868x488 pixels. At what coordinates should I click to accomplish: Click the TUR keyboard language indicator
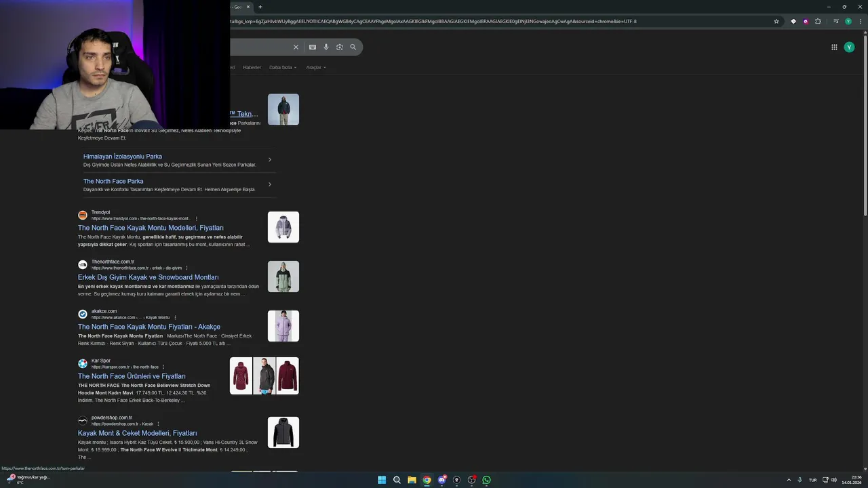point(812,480)
